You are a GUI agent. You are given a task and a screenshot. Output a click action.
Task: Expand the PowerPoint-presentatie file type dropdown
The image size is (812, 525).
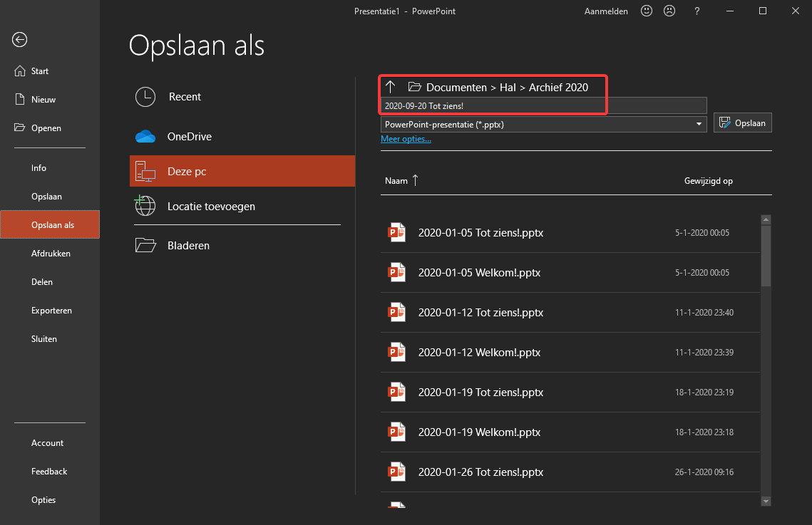[544, 124]
